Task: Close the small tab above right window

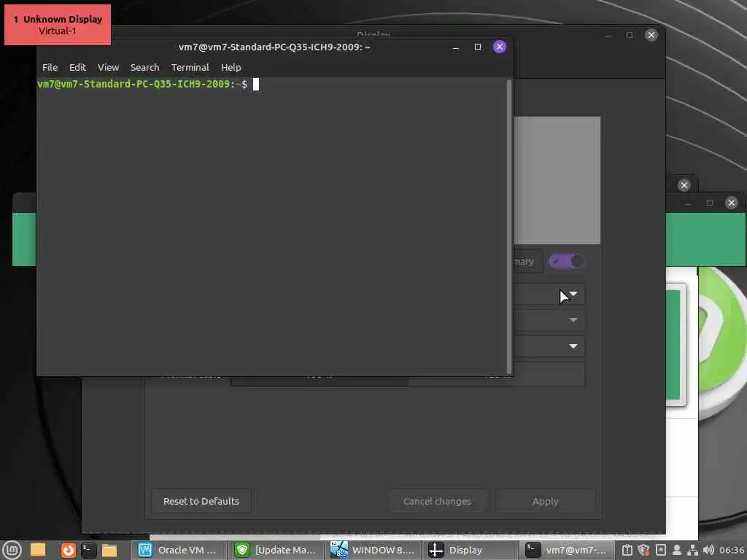Action: 684,184
